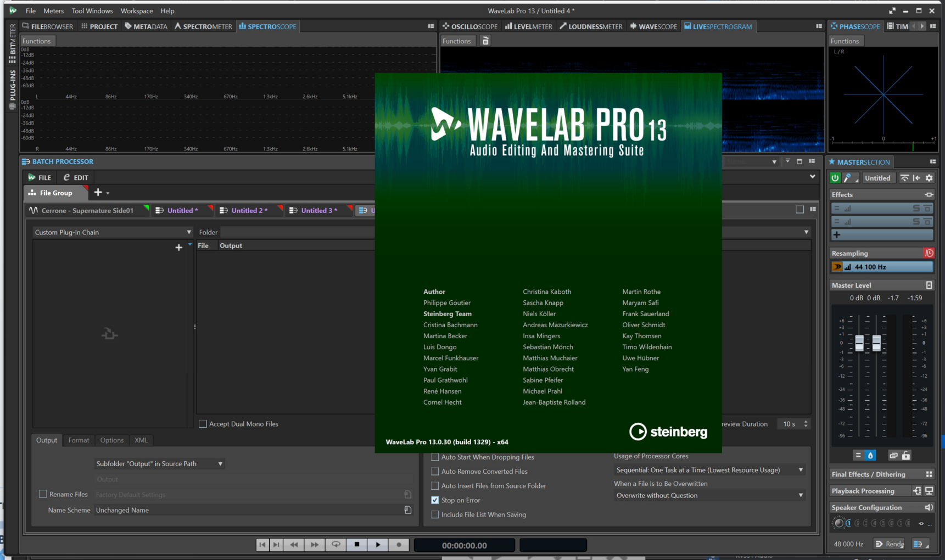Open the Workspace menu
The image size is (945, 560).
coord(137,11)
